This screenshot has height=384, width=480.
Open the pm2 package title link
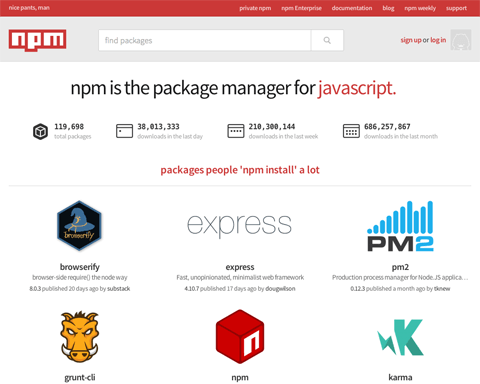point(400,267)
